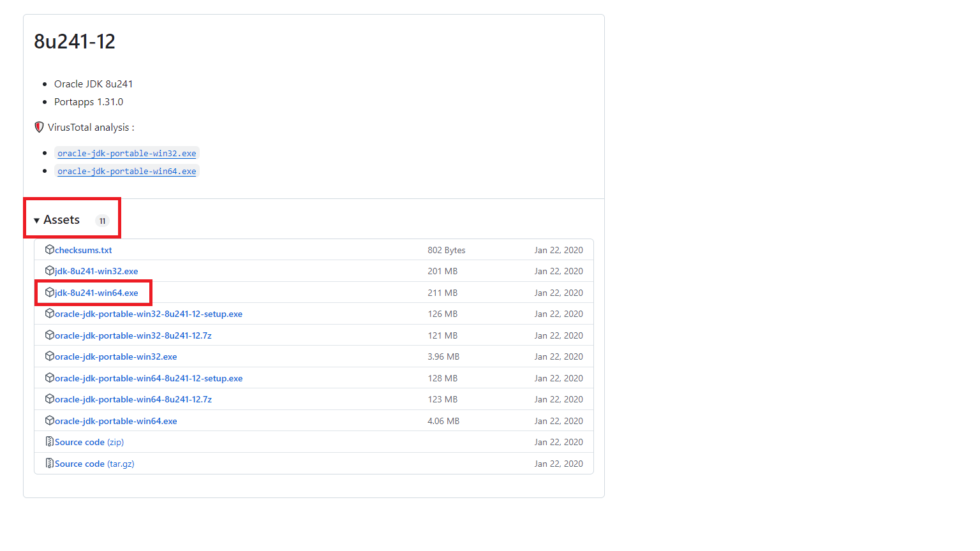Image resolution: width=980 pixels, height=551 pixels.
Task: Open checksums.txt asset link
Action: [84, 250]
